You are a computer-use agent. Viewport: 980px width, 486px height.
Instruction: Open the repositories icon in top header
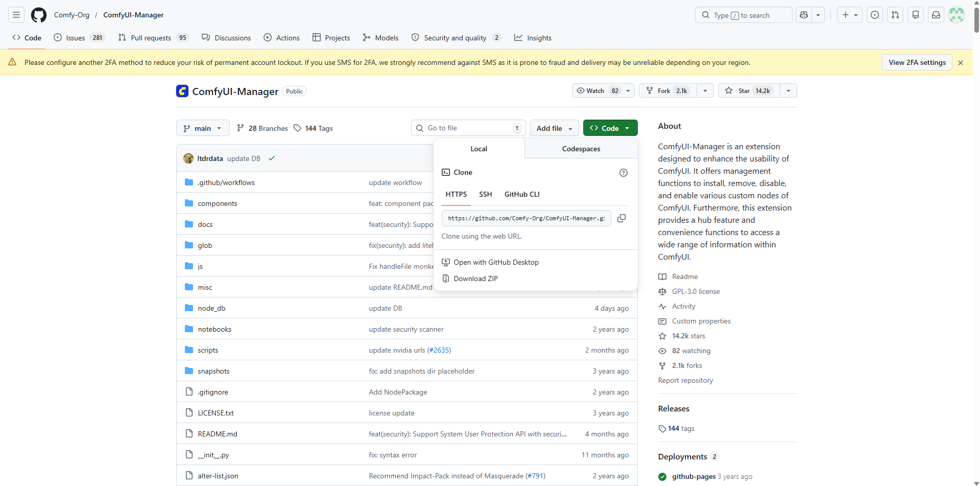916,15
